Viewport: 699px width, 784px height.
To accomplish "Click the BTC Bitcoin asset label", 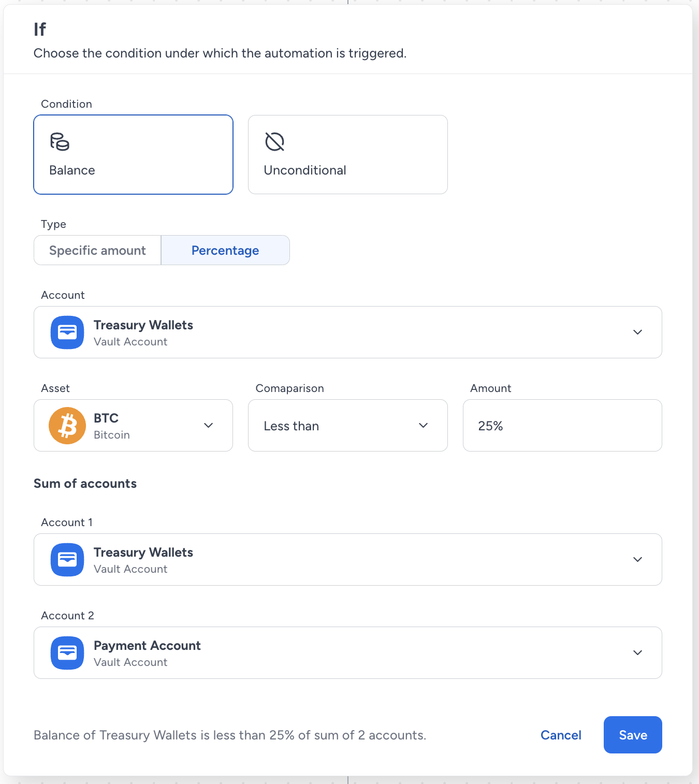I will tap(112, 426).
